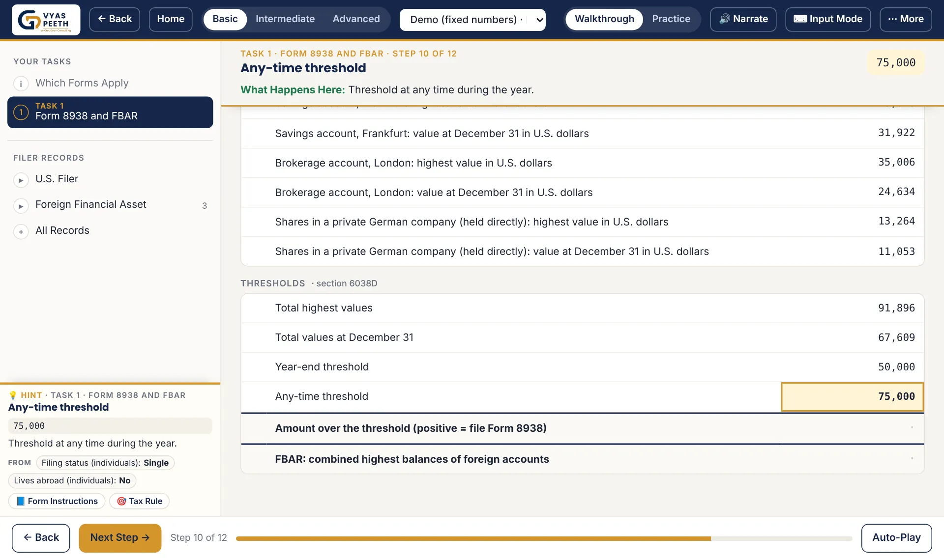Click the highlighted Any-time threshold value cell
Viewport: 944px width, 560px height.
pos(853,396)
